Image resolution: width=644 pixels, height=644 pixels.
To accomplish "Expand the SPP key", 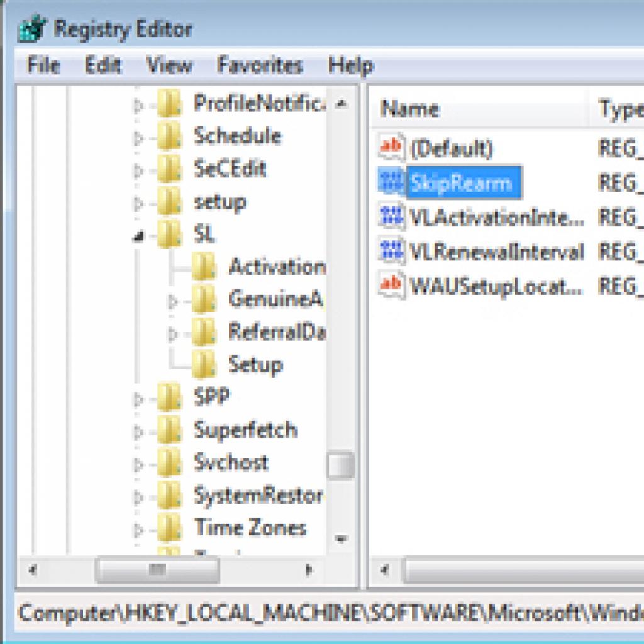I will pyautogui.click(x=138, y=399).
